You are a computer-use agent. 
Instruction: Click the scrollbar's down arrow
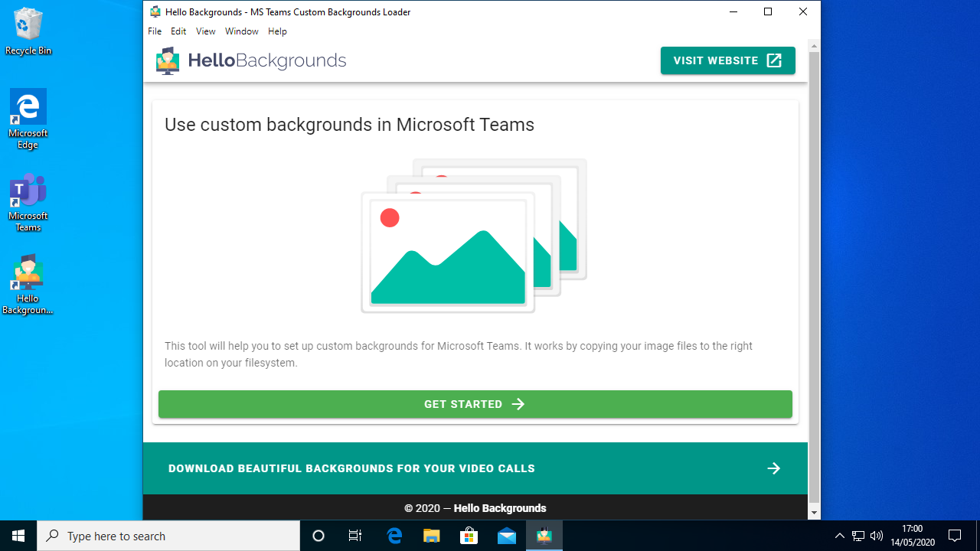[814, 513]
